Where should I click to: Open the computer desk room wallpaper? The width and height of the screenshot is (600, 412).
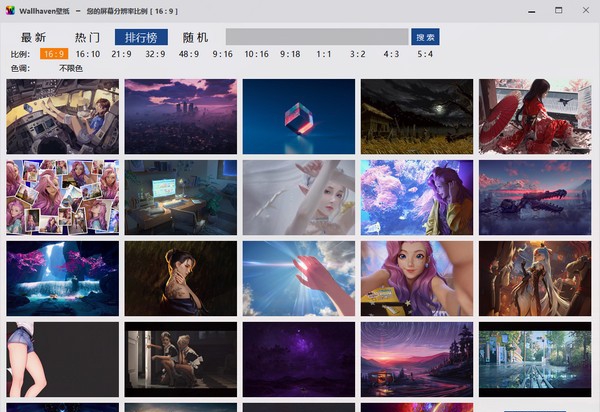[x=181, y=197]
